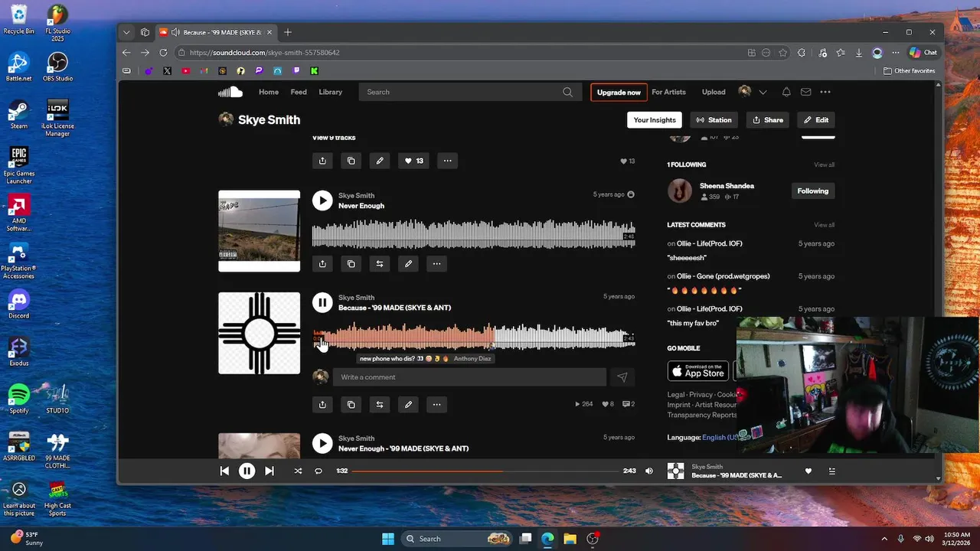The width and height of the screenshot is (980, 551).
Task: Open the Library nav item
Action: click(x=331, y=92)
